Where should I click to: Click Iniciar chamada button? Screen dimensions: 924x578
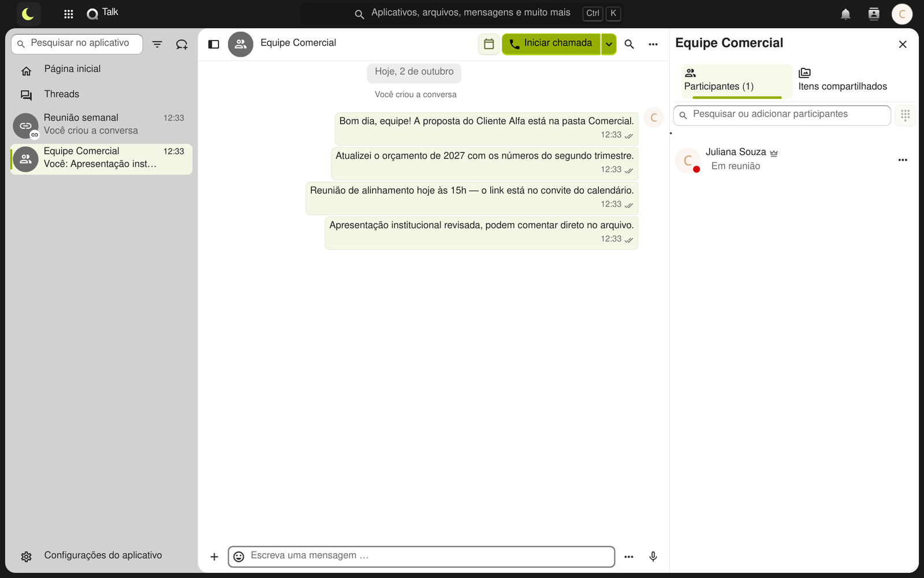tap(551, 44)
